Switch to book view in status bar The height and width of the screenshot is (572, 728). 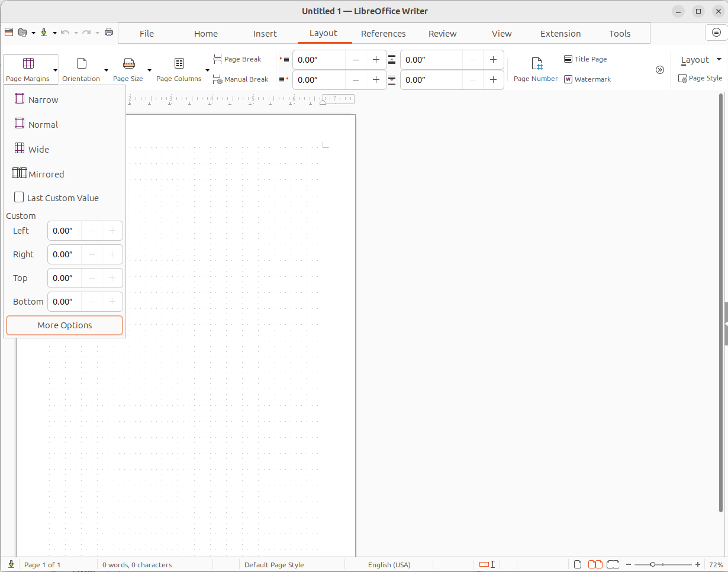coord(613,564)
